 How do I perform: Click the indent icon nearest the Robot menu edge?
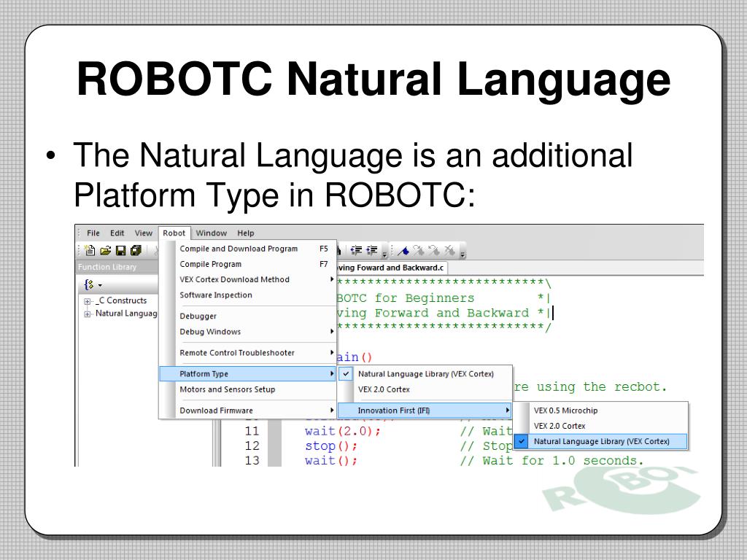(356, 251)
